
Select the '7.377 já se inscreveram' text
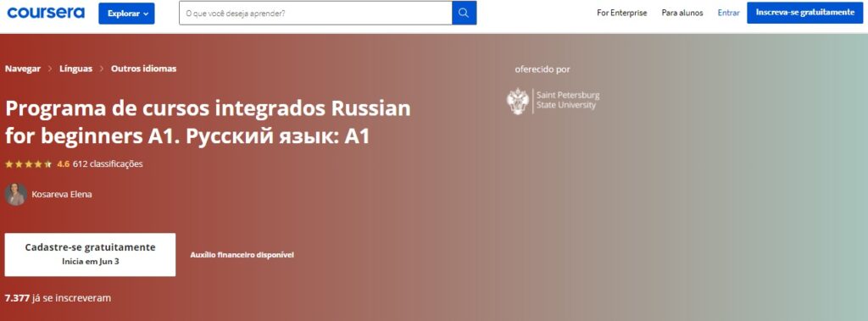(x=58, y=298)
